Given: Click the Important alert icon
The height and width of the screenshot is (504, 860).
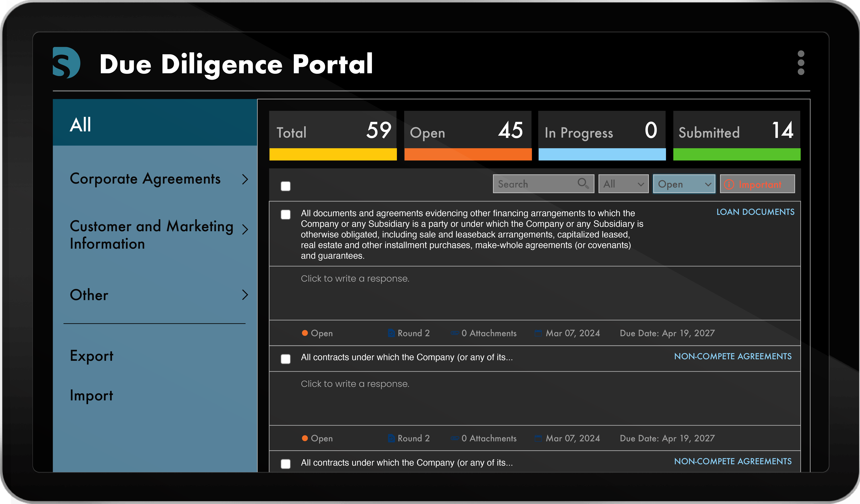Looking at the screenshot, I should [729, 184].
